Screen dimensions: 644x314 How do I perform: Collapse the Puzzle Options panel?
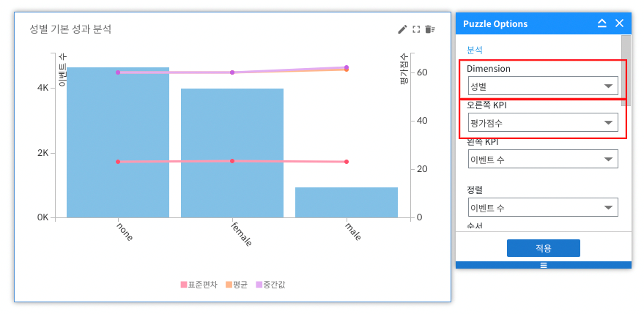click(x=602, y=23)
